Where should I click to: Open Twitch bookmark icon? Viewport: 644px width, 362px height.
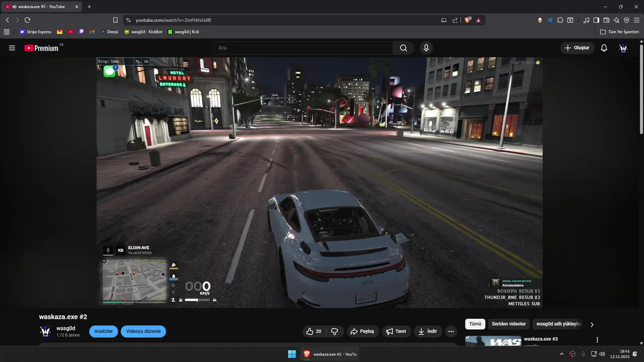[x=82, y=32]
